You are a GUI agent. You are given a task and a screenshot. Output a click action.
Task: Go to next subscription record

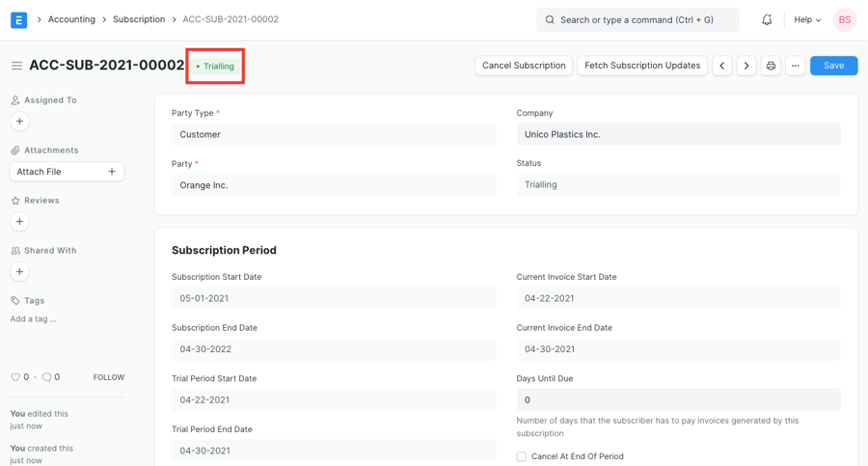pos(746,66)
